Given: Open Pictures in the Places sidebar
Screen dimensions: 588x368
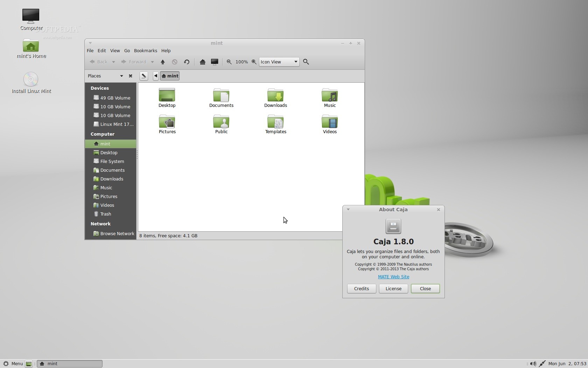Looking at the screenshot, I should (x=111, y=197).
